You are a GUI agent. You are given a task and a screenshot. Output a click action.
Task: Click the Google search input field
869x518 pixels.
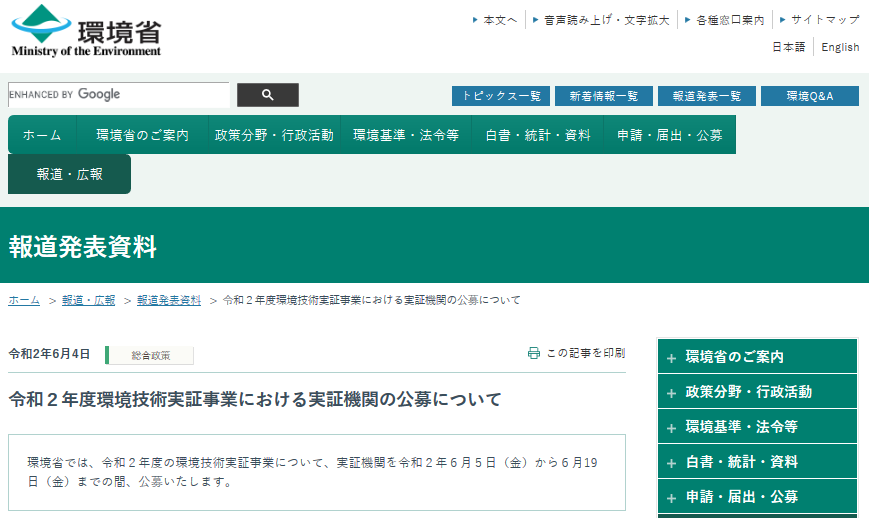[118, 95]
